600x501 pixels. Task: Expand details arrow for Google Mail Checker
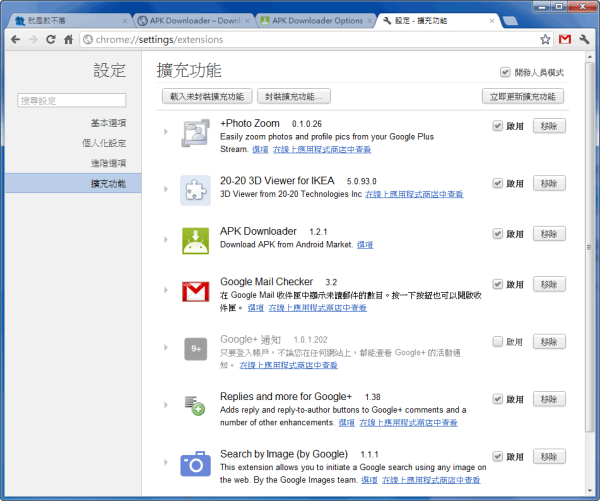tap(166, 291)
